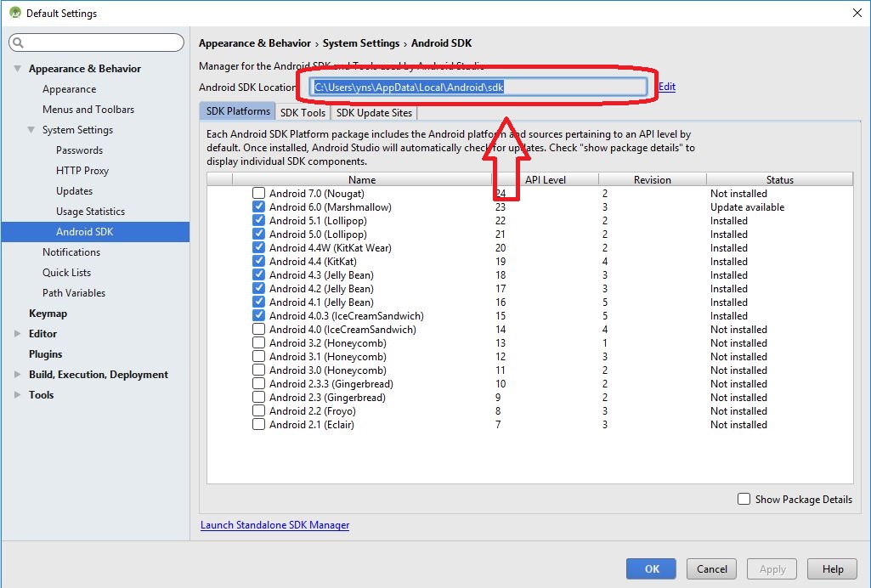Click the Android 4.1 (Jelly Bean) row name
This screenshot has height=588, width=871.
[321, 302]
